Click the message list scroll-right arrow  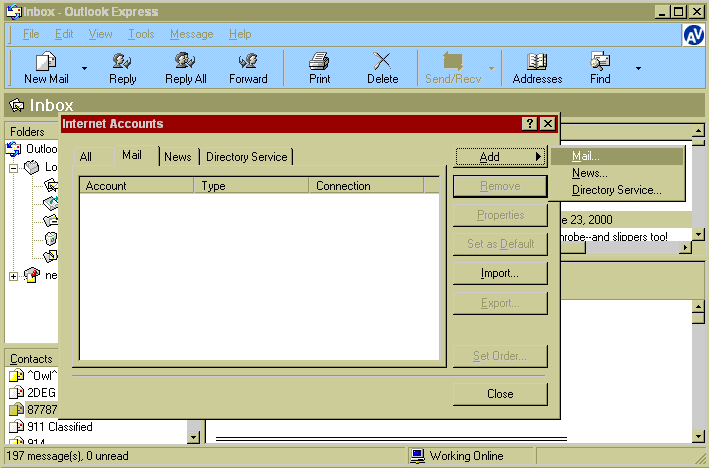686,247
